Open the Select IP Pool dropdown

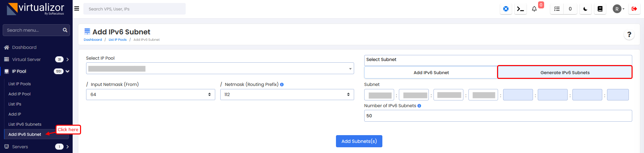pos(220,68)
